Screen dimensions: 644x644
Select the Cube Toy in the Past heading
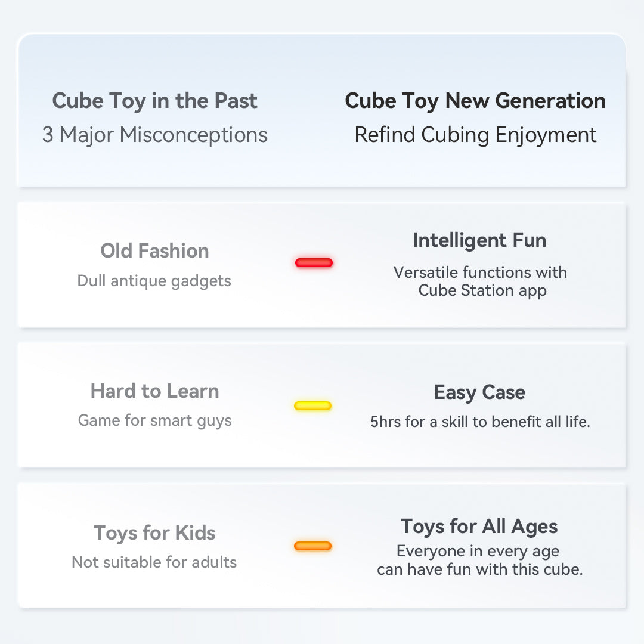155,101
